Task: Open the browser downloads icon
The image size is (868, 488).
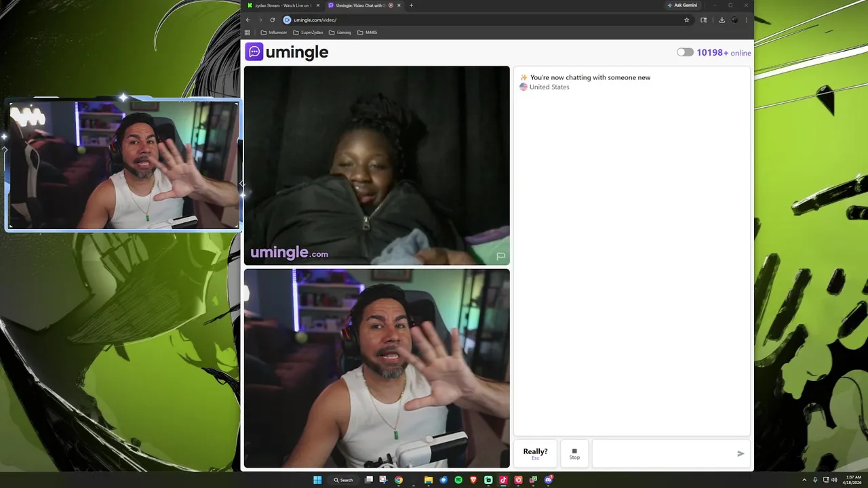Action: tap(722, 20)
